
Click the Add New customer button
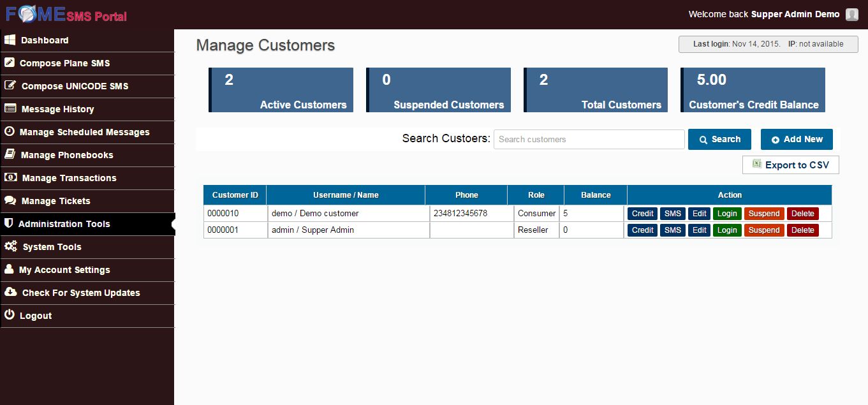click(x=797, y=139)
